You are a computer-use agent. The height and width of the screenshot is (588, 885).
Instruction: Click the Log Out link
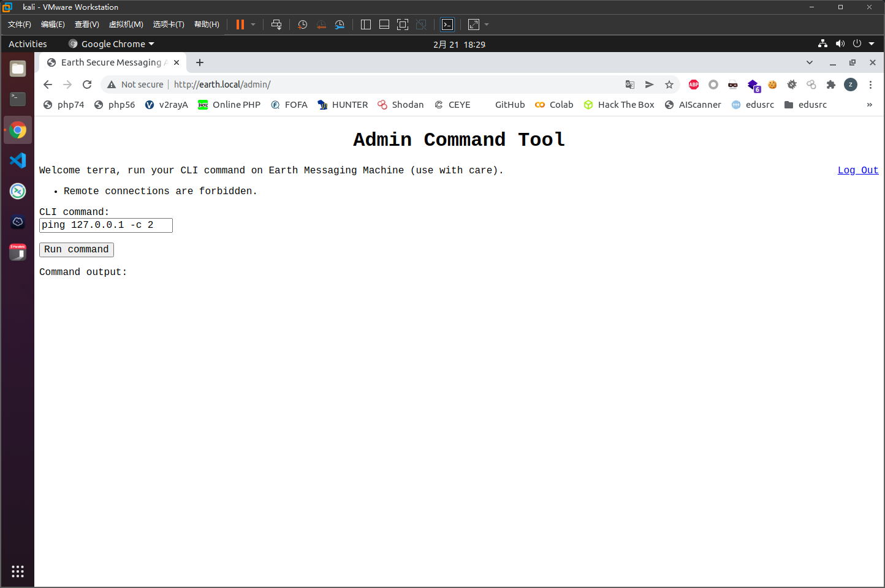point(858,170)
